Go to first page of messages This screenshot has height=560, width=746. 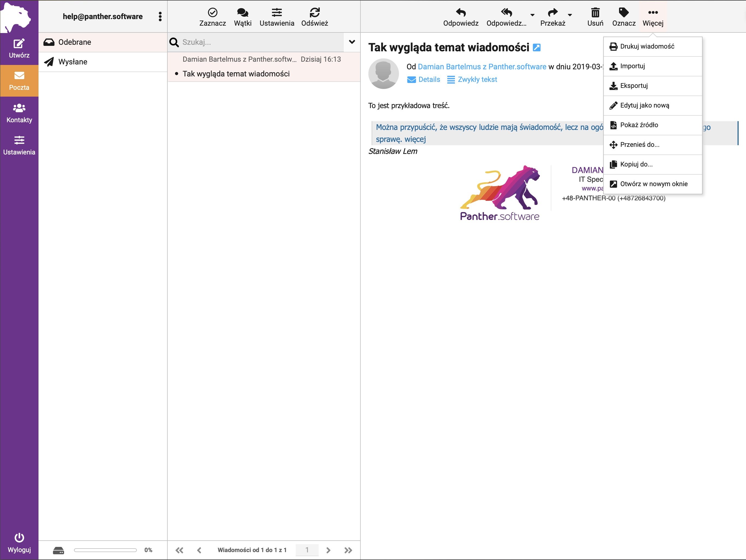tap(179, 550)
